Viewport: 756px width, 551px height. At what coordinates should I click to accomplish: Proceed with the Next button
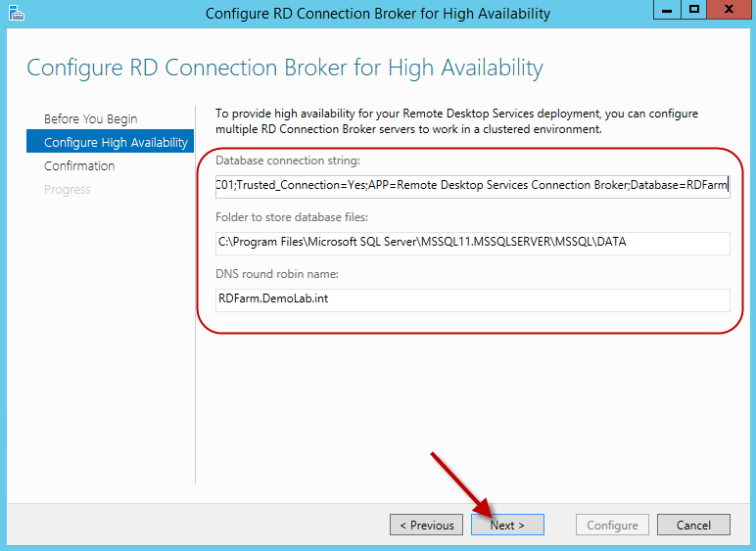[x=507, y=525]
